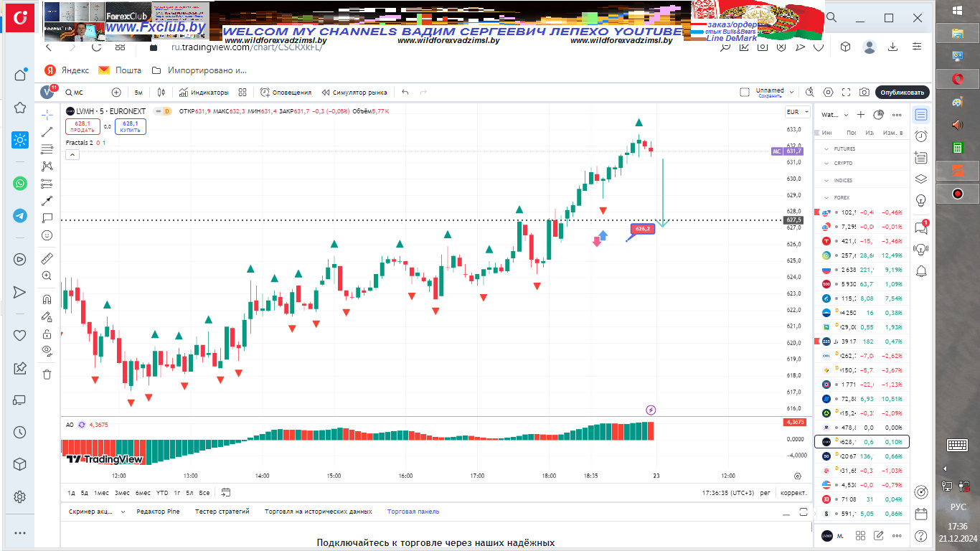Select the YTD date range
This screenshot has width=980, height=551.
pos(162,492)
